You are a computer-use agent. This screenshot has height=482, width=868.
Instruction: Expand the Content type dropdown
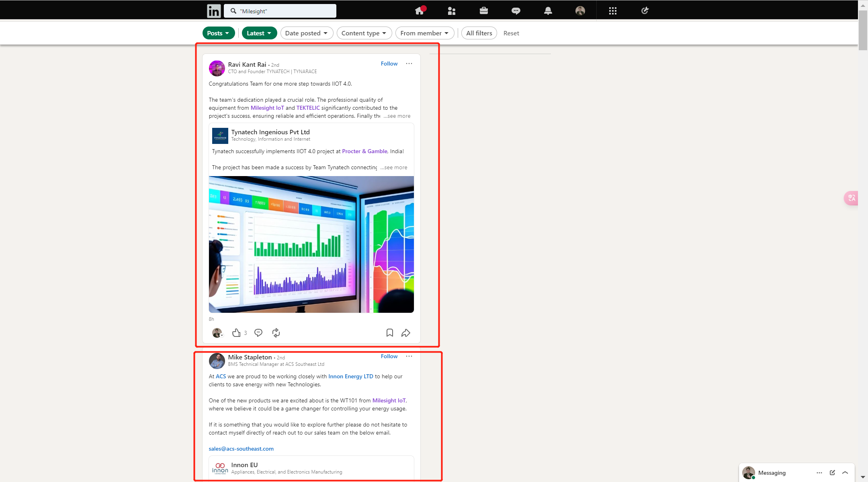(364, 33)
